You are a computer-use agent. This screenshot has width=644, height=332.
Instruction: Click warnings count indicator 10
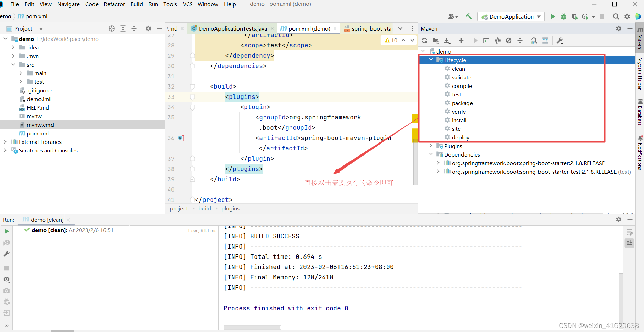(x=391, y=40)
